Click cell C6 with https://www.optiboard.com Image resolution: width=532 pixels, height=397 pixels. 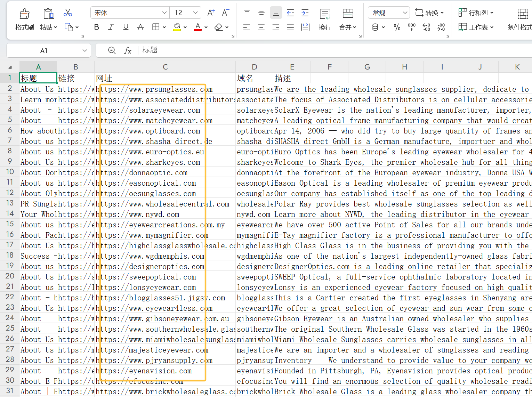tap(165, 131)
